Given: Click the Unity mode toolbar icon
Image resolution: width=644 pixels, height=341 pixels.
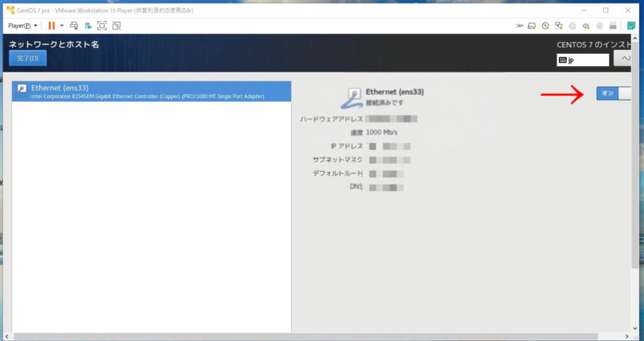Looking at the screenshot, I should (x=88, y=25).
